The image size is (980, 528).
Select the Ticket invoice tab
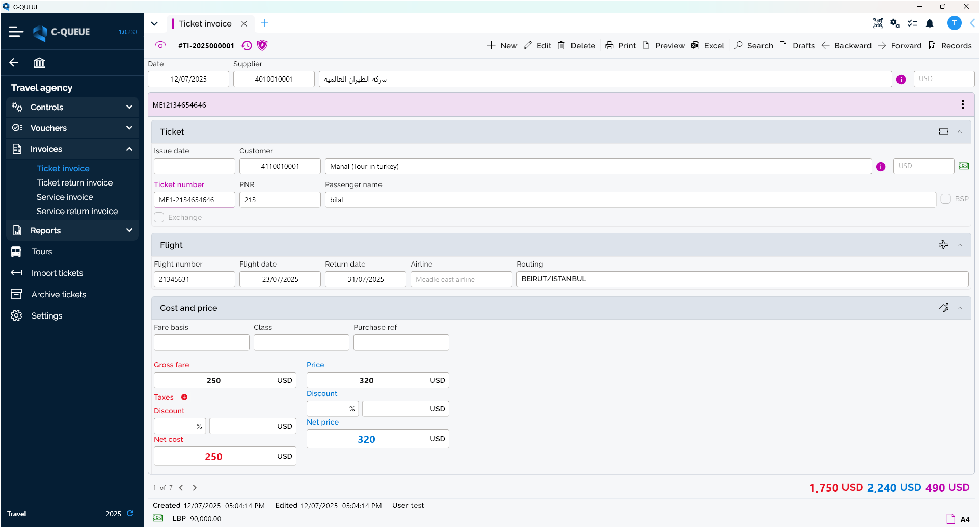pyautogui.click(x=205, y=23)
